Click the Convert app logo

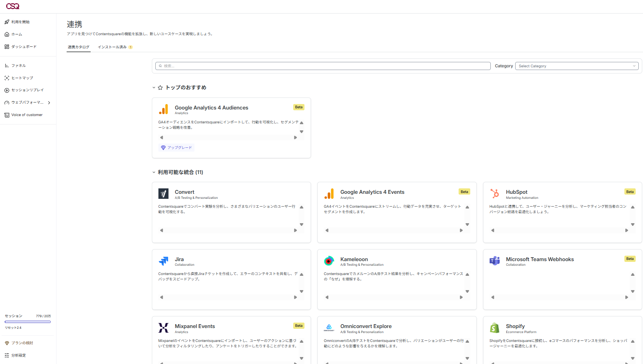tap(163, 193)
